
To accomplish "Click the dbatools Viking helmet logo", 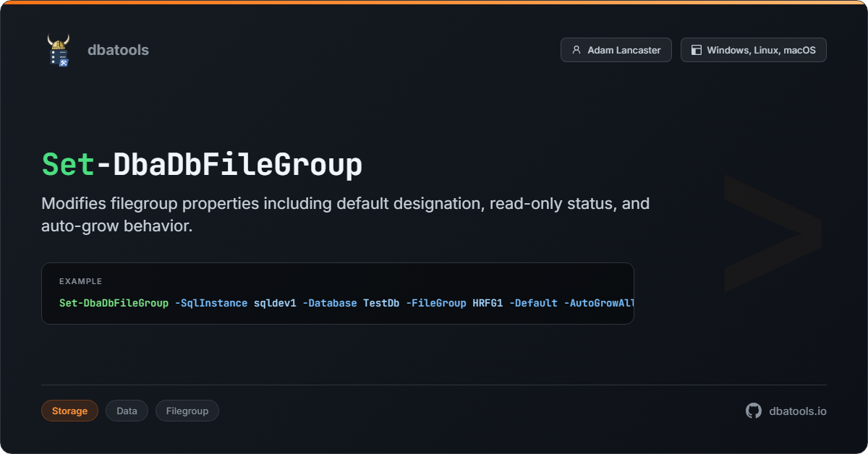I will pyautogui.click(x=59, y=50).
